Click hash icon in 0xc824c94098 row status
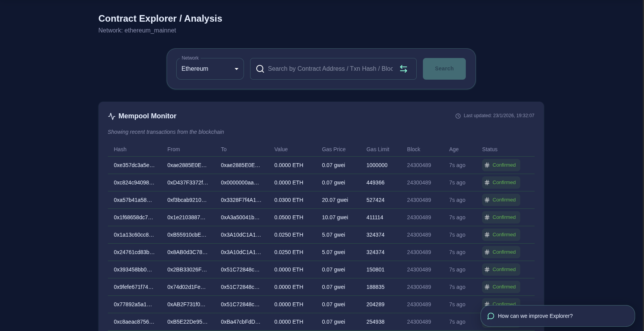 click(x=487, y=183)
